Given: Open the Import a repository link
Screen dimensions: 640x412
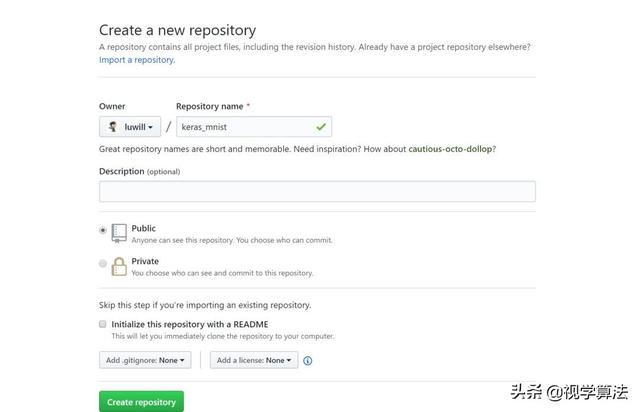Looking at the screenshot, I should click(137, 60).
